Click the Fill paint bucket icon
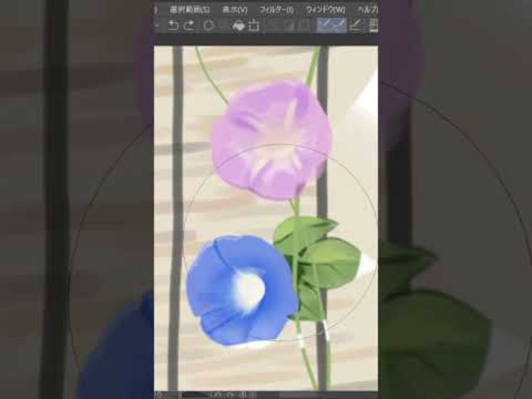532x399 pixels. 238,26
